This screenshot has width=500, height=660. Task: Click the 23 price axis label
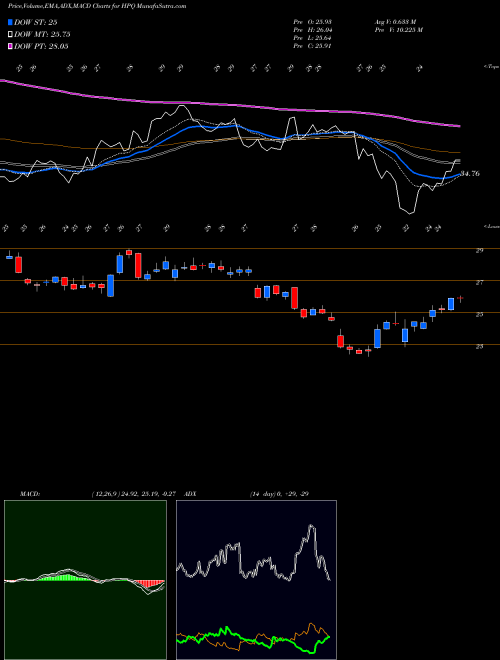click(479, 346)
